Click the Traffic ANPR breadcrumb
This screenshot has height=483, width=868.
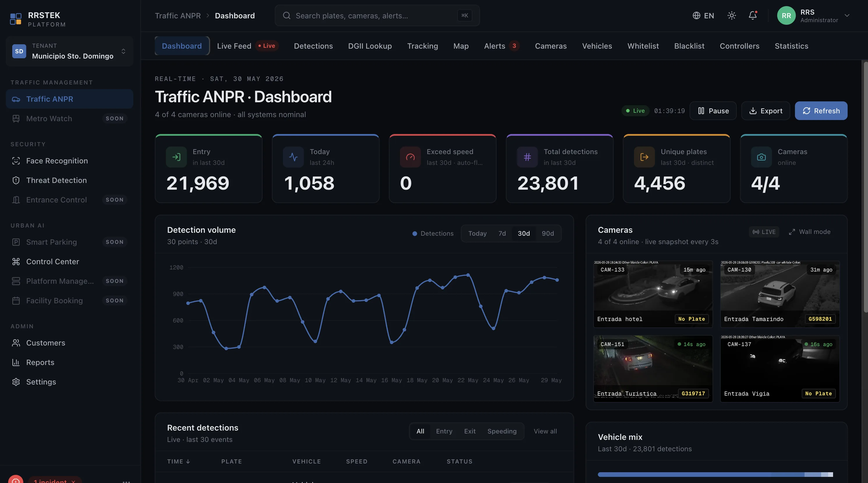pos(178,15)
